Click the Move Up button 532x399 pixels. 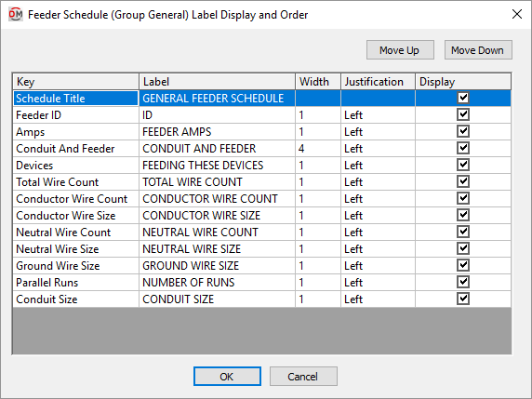tap(400, 50)
